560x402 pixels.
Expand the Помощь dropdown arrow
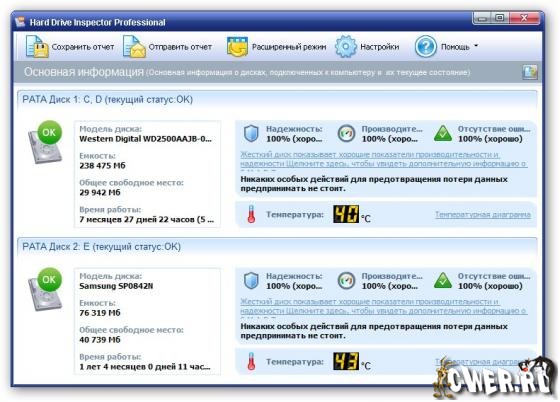[x=476, y=46]
